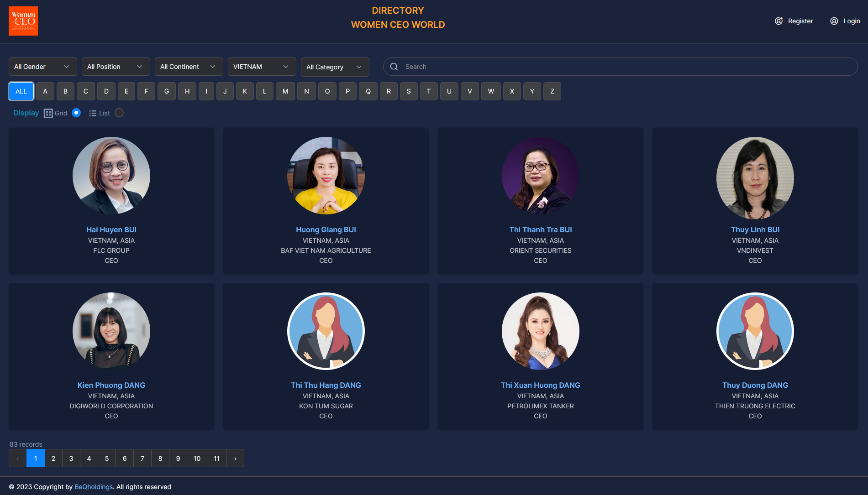Open the VIETNAM country dropdown
The height and width of the screenshot is (495, 868).
[x=262, y=67]
